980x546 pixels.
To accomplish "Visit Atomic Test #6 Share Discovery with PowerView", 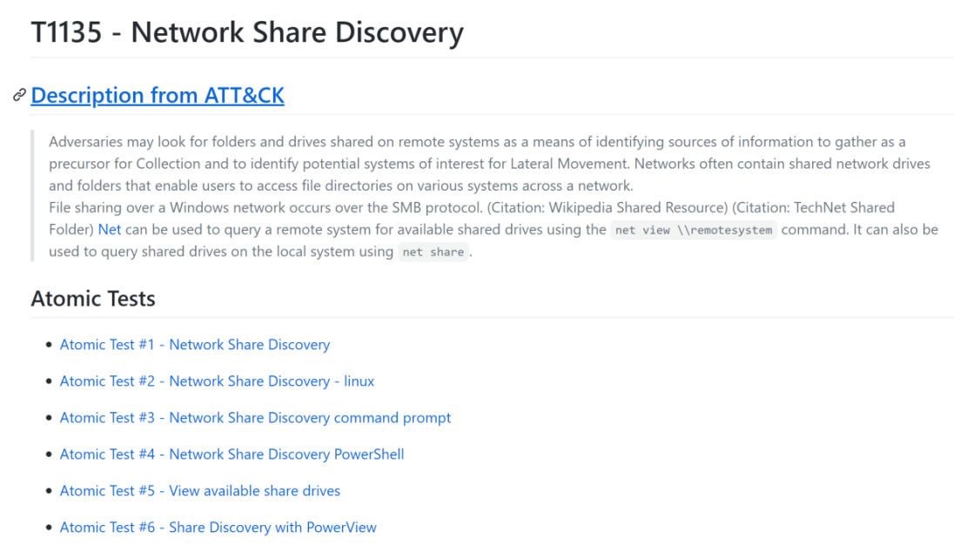I will [x=218, y=527].
